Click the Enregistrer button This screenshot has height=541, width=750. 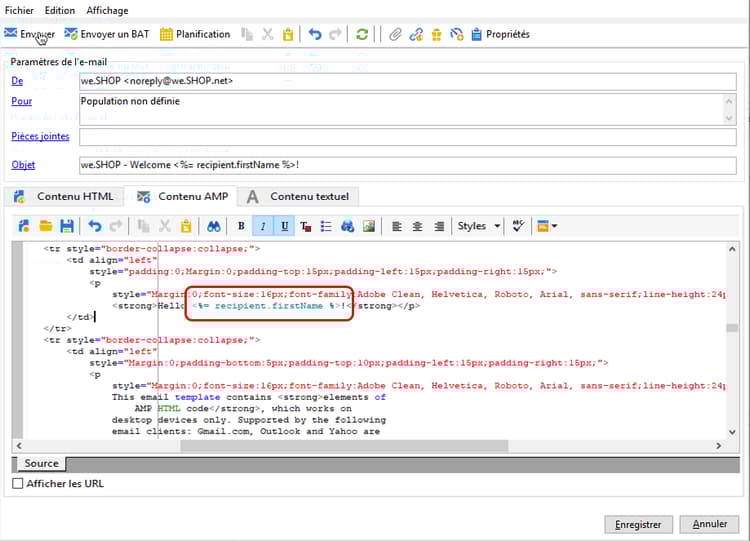point(638,525)
